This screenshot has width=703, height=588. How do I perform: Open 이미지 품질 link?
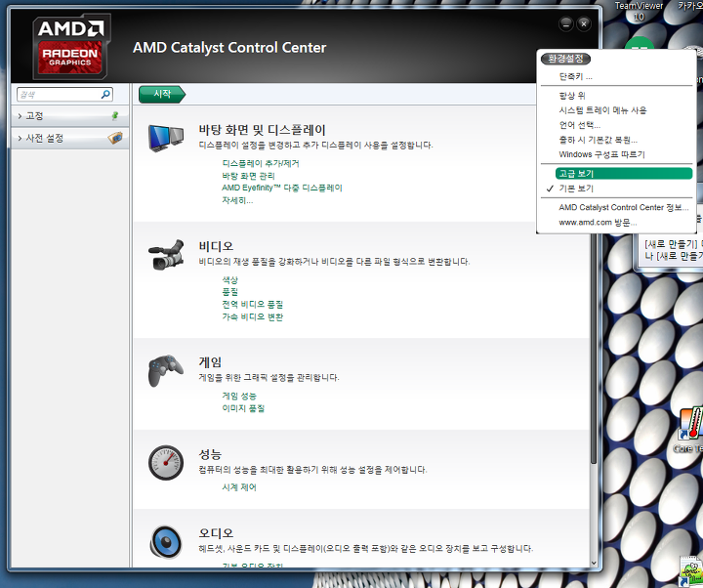(243, 408)
